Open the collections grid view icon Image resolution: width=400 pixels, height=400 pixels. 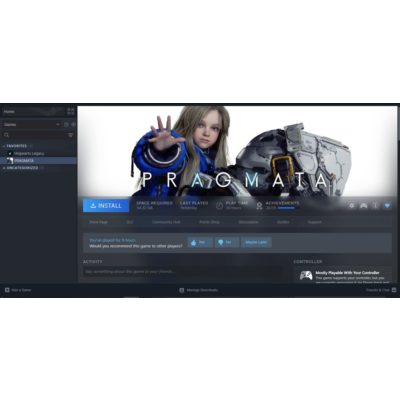tap(71, 111)
